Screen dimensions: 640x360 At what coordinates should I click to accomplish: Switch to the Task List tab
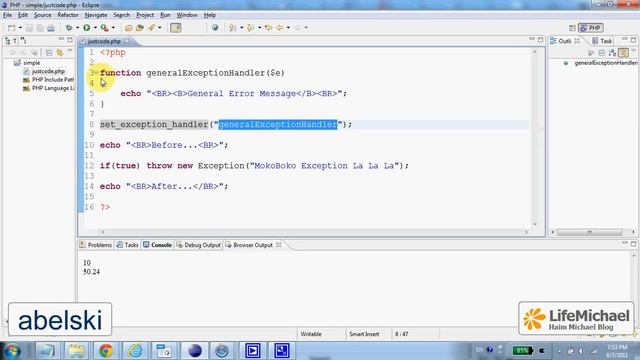click(602, 41)
